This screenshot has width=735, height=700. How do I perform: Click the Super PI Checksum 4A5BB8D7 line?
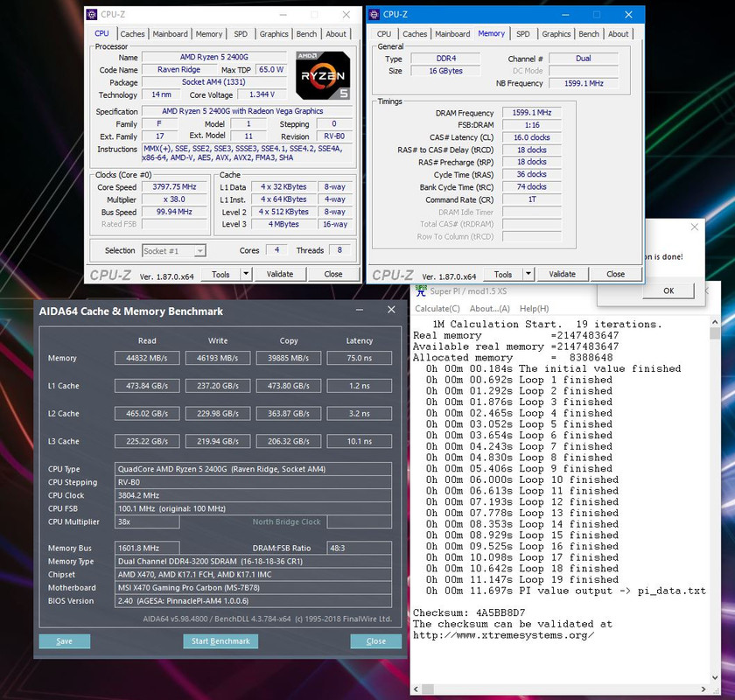tap(469, 612)
